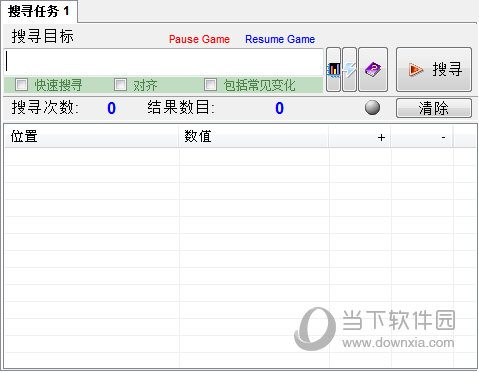The width and height of the screenshot is (479, 372).
Task: Check the 包括常见变化 option
Action: click(210, 85)
